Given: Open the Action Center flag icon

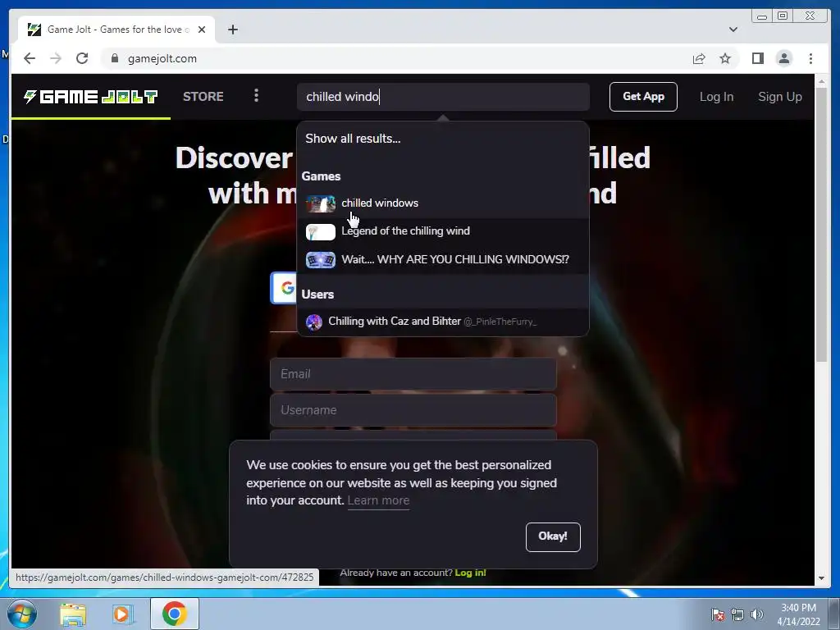Looking at the screenshot, I should [718, 614].
